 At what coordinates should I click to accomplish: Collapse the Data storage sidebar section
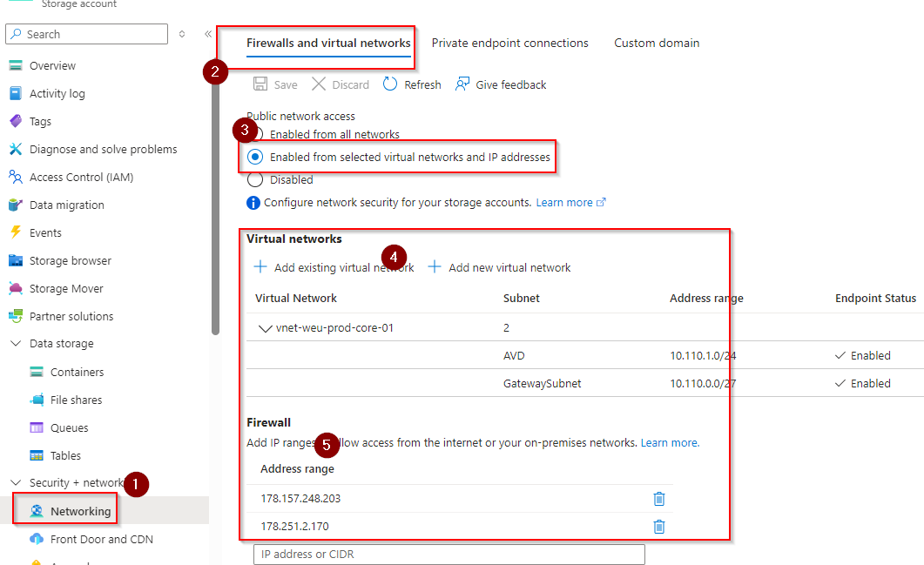16,344
